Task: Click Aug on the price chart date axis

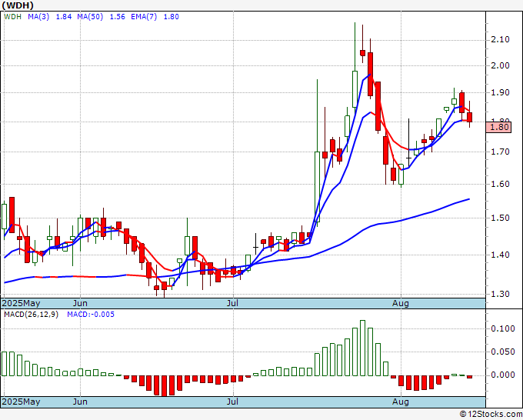Action: click(400, 303)
